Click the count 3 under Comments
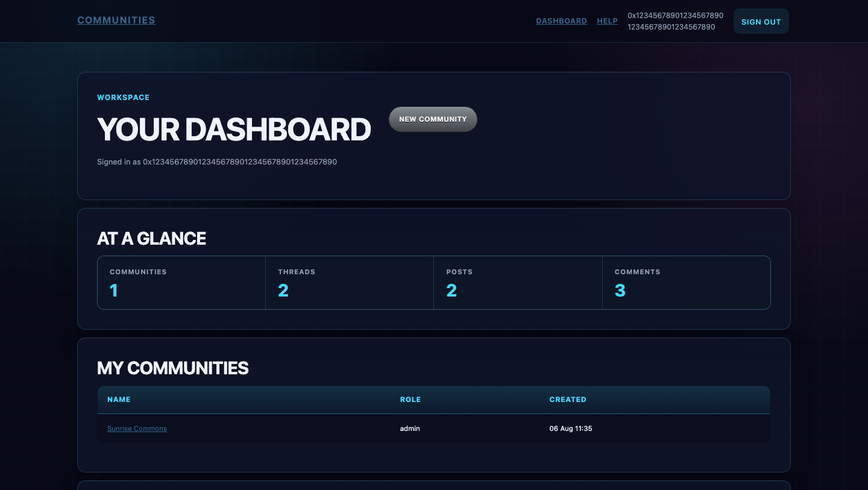 (x=620, y=291)
